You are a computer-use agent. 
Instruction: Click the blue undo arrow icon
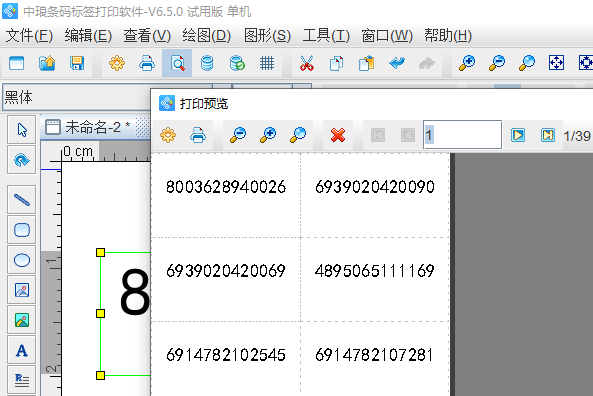[397, 63]
